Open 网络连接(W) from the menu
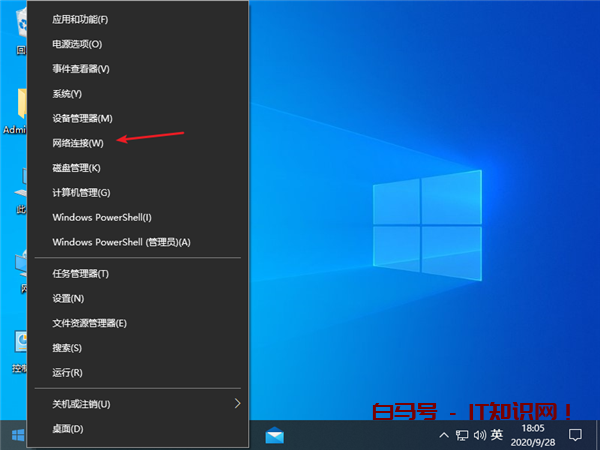600x450 pixels. [x=78, y=143]
